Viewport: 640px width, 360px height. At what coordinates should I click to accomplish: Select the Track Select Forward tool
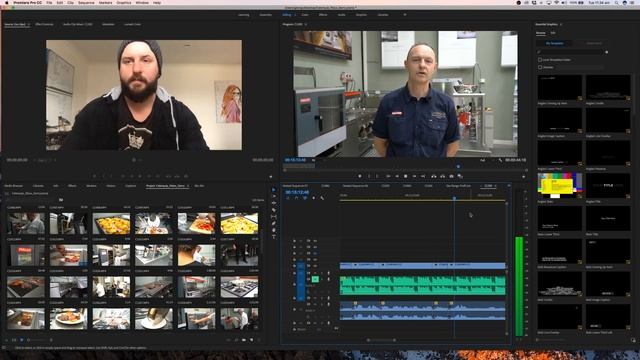[x=273, y=196]
